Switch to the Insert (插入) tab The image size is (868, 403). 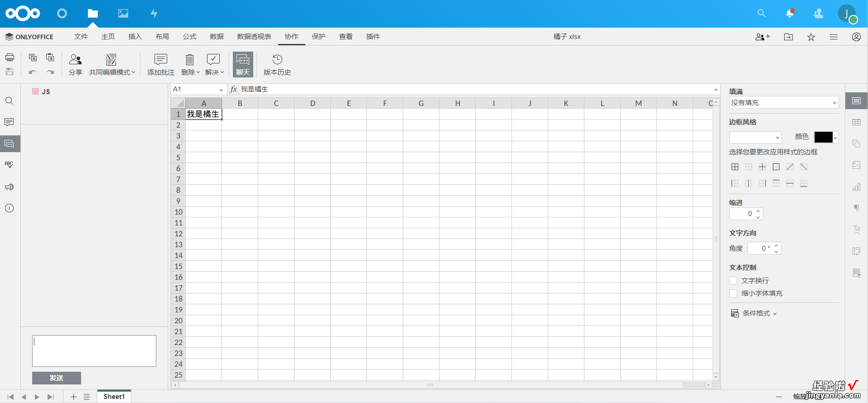pyautogui.click(x=135, y=37)
